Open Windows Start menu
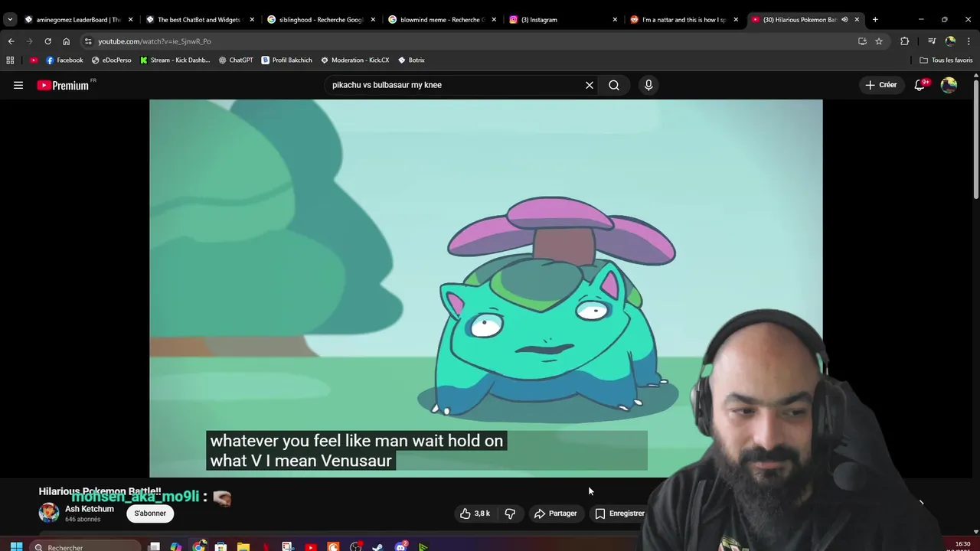This screenshot has height=551, width=980. tap(16, 546)
